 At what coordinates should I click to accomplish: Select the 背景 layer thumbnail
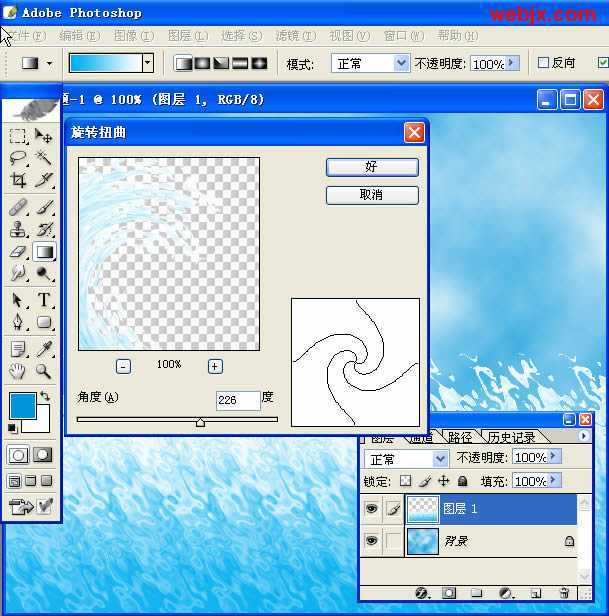pos(422,541)
